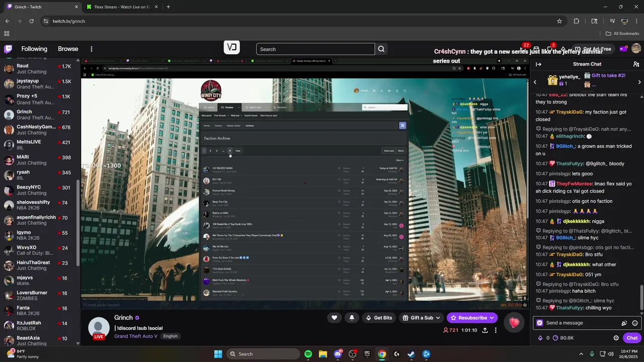644x362 pixels.
Task: Open File Explorer from the taskbar
Action: click(x=323, y=354)
